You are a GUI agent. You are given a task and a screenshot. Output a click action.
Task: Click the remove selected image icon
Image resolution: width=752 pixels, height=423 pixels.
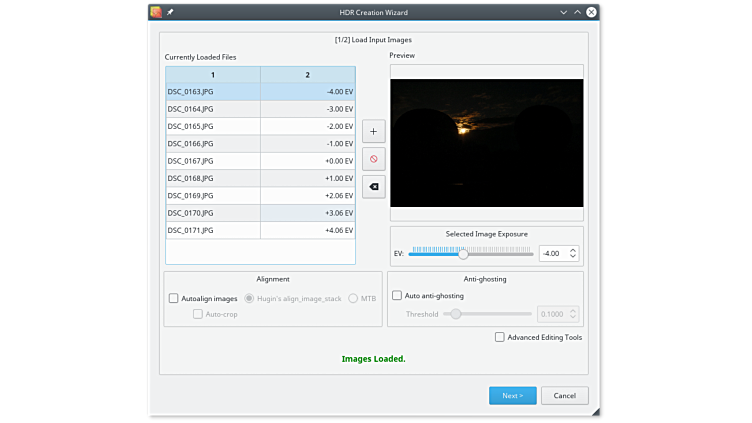[x=373, y=159]
